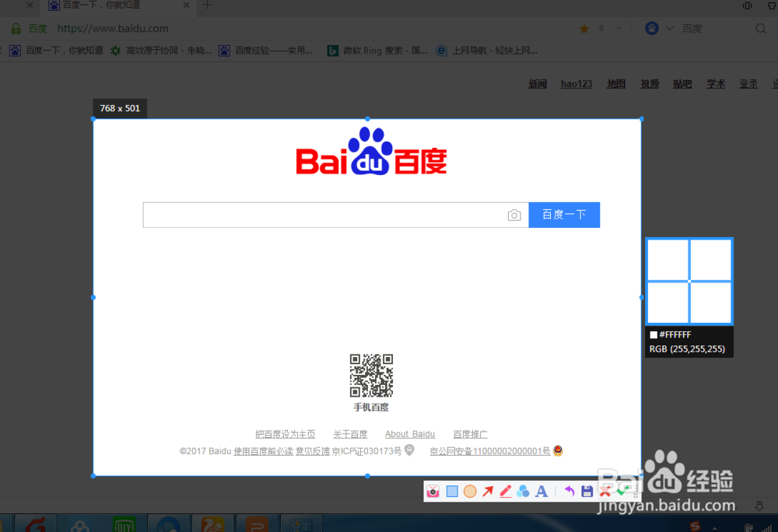Select the ellipse drawing tool
This screenshot has width=778, height=532.
(470, 492)
